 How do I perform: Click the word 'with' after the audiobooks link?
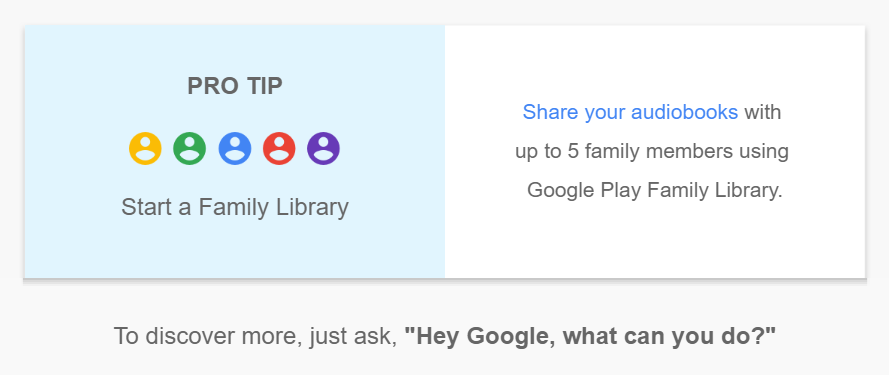[763, 112]
